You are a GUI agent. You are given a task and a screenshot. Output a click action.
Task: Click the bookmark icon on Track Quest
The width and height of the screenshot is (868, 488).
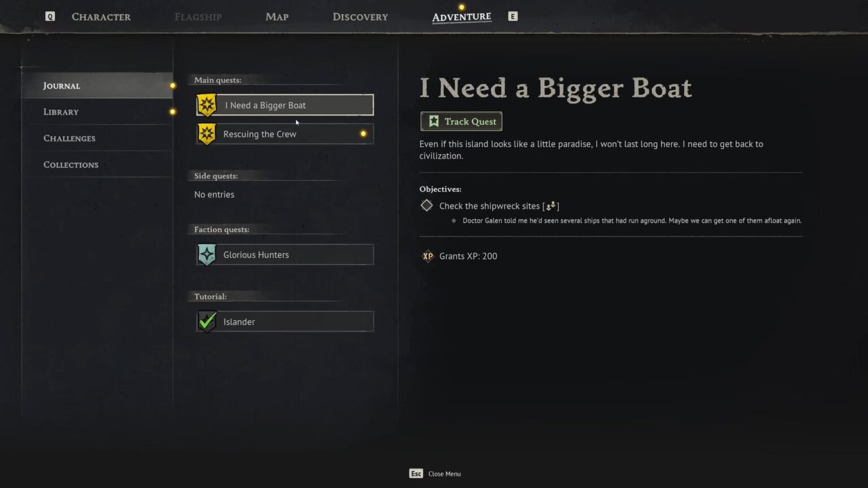(x=433, y=121)
